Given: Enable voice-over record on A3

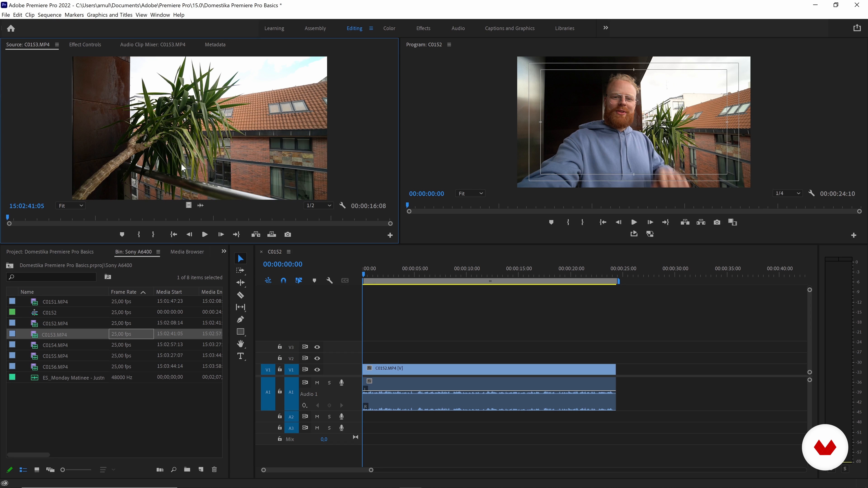Looking at the screenshot, I should coord(341,428).
